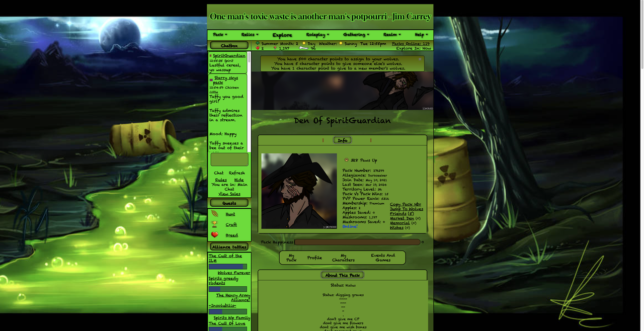Click the Chatbox button
This screenshot has height=331, width=644.
229,46
